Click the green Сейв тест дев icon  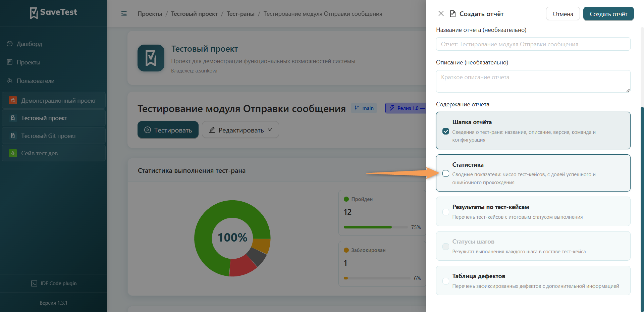coord(13,153)
